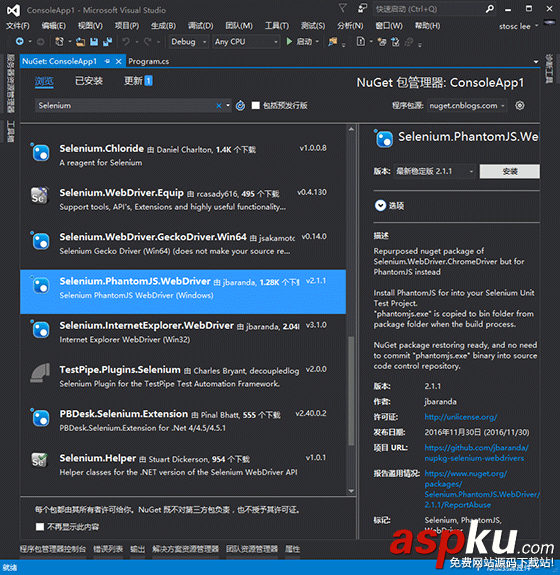Click the TestPipe.Plugins.Selenium pipe icon
The width and height of the screenshot is (560, 575).
click(40, 373)
